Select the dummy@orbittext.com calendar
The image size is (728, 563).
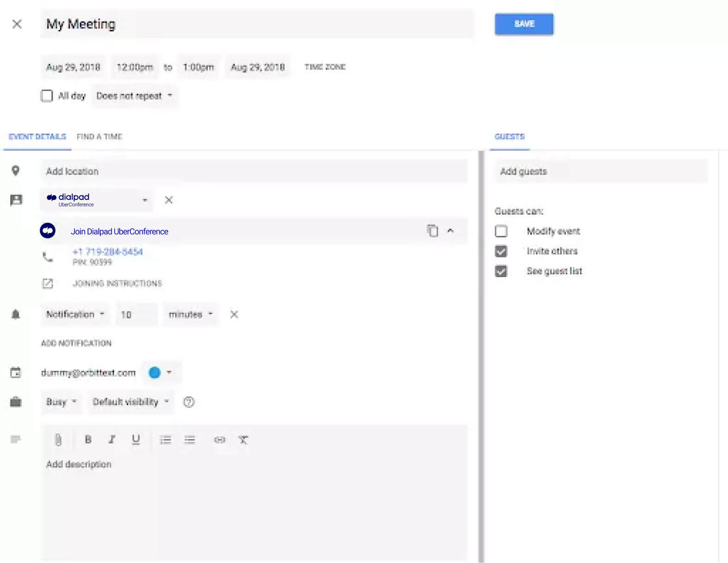pyautogui.click(x=88, y=373)
